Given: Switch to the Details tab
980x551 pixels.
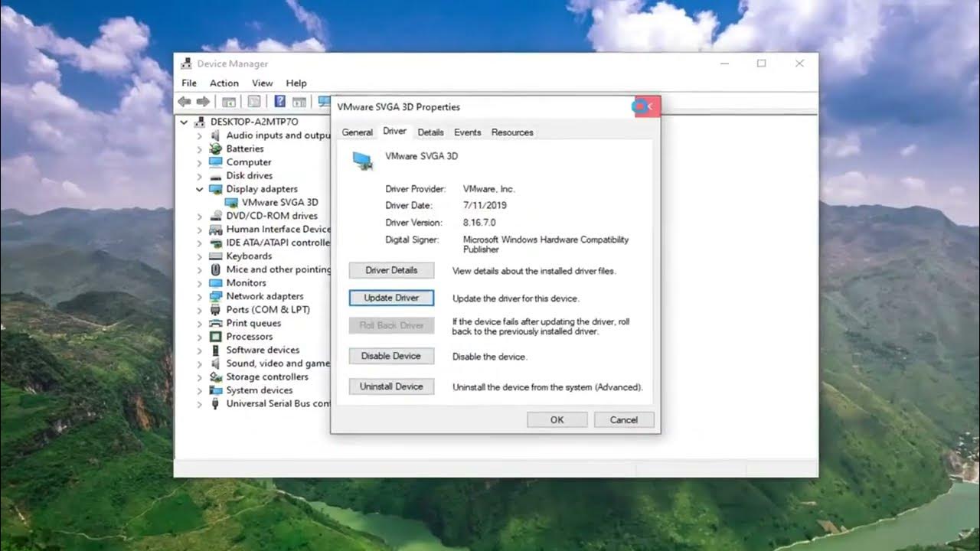Looking at the screenshot, I should tap(430, 132).
